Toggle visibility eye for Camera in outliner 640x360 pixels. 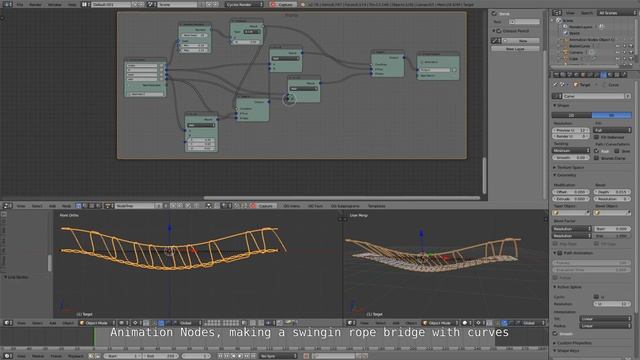[x=618, y=52]
